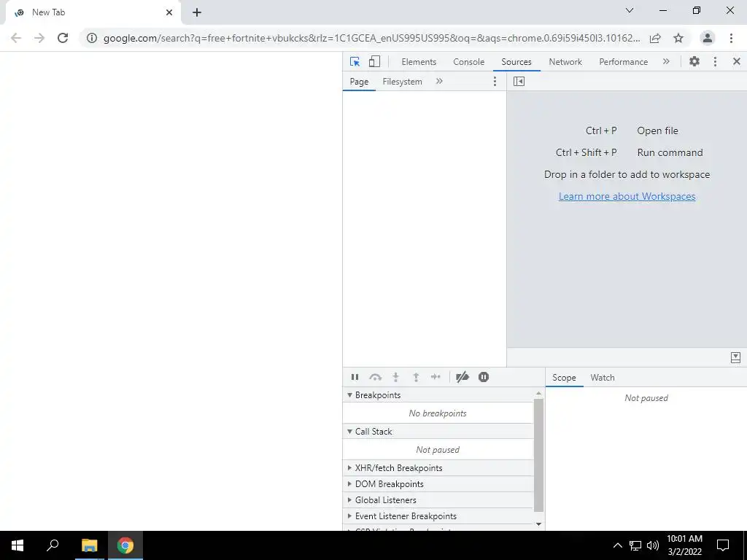
Task: Collapse the Call Stack section
Action: [438, 432]
